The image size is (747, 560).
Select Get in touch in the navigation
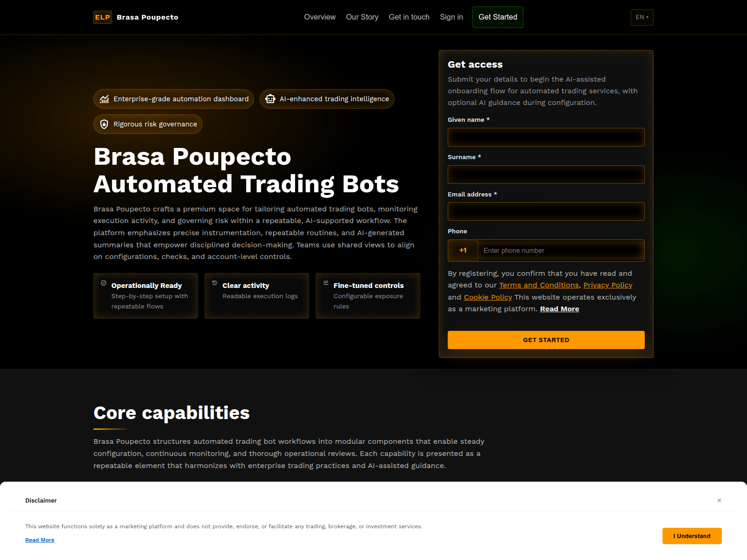pos(409,17)
